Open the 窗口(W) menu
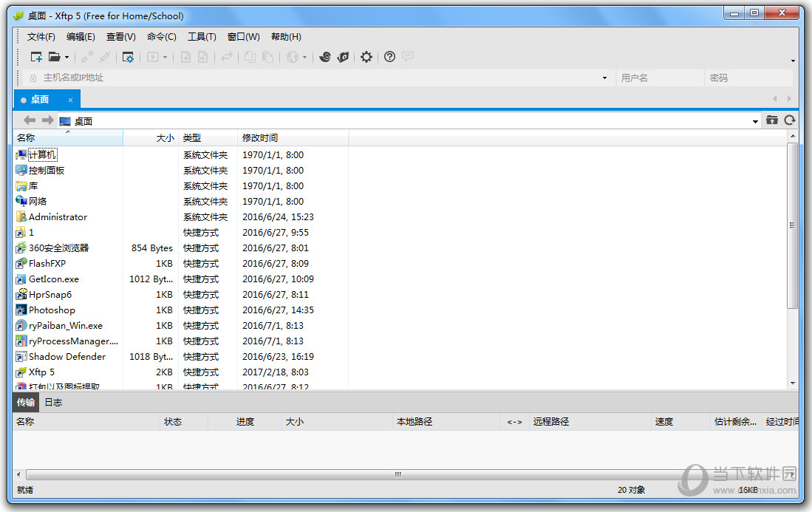The height and width of the screenshot is (512, 812). tap(243, 37)
